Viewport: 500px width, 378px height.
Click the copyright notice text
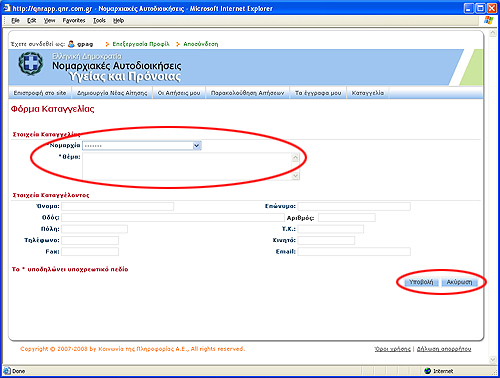click(132, 349)
